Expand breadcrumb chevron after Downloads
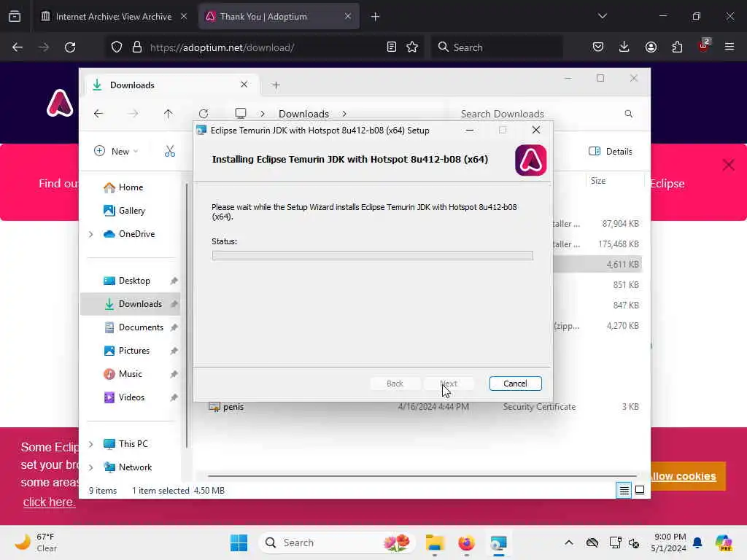 pos(344,114)
